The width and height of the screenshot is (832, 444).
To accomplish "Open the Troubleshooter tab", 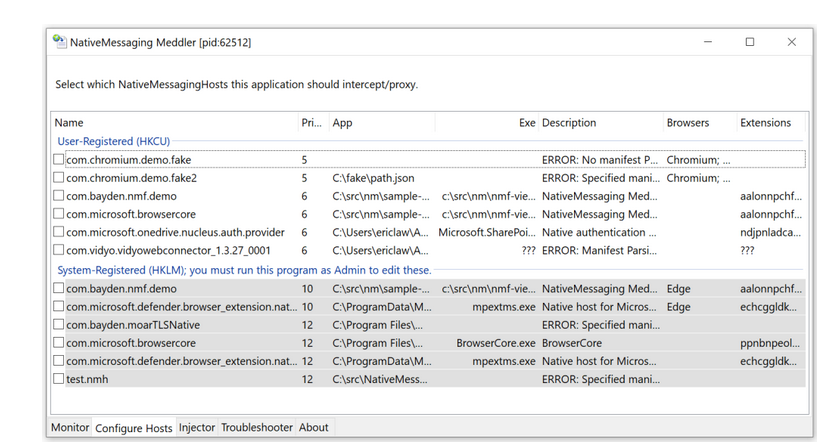I will [257, 428].
